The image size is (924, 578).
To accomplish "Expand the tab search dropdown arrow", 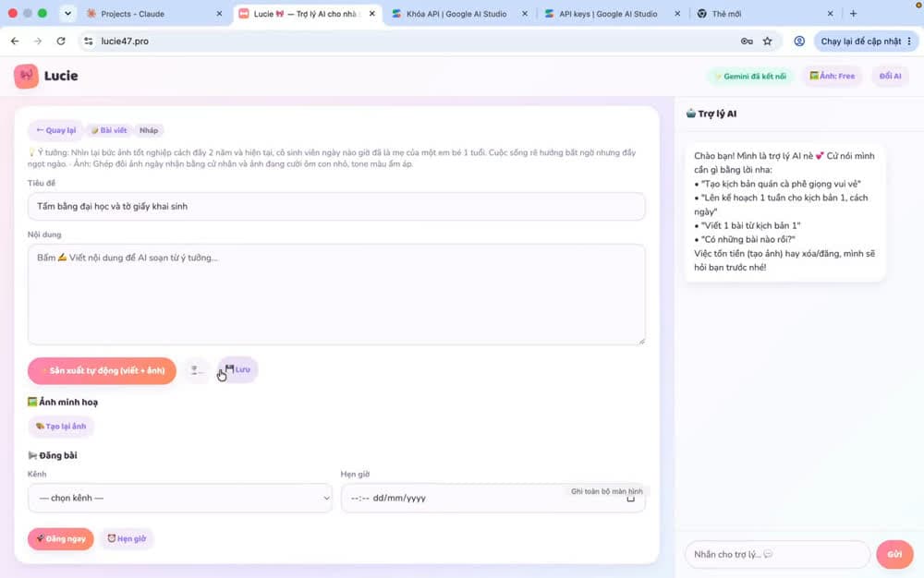I will tap(67, 14).
